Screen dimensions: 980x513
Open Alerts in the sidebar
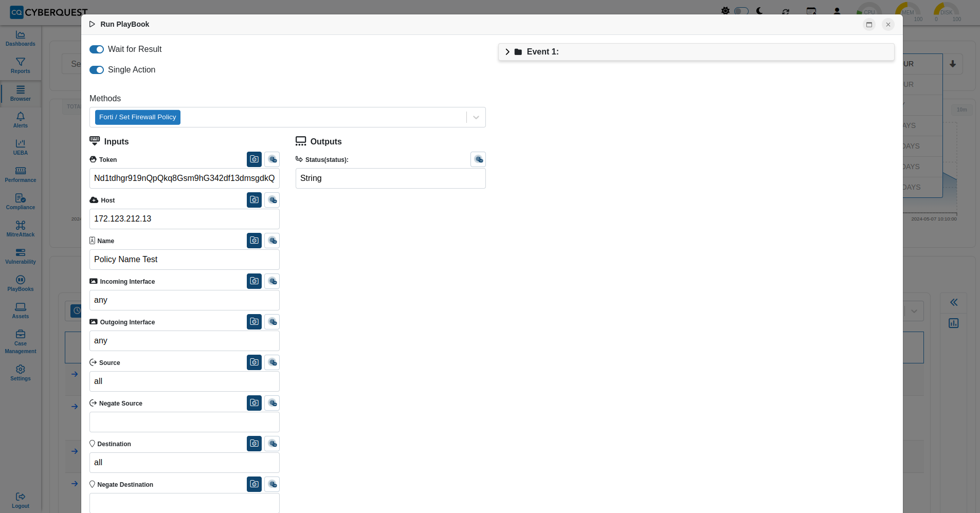[21, 120]
